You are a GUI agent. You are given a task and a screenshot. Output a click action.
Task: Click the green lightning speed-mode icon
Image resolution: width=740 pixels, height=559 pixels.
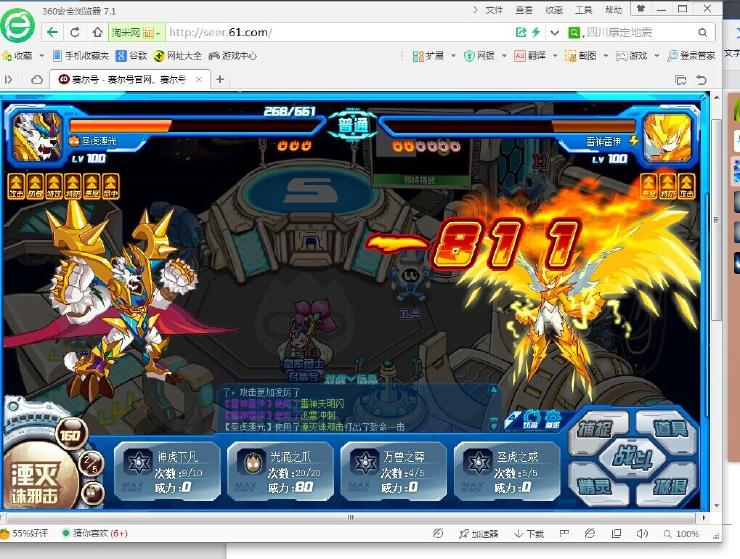pos(536,32)
